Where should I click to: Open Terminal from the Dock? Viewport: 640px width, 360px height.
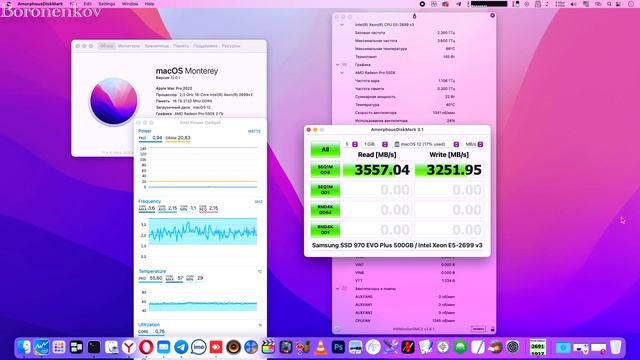point(93,347)
